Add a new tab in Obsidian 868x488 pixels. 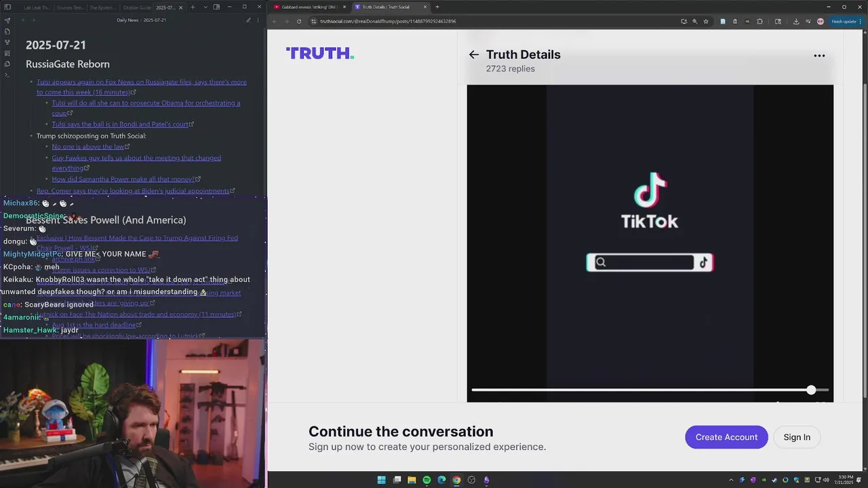(193, 7)
